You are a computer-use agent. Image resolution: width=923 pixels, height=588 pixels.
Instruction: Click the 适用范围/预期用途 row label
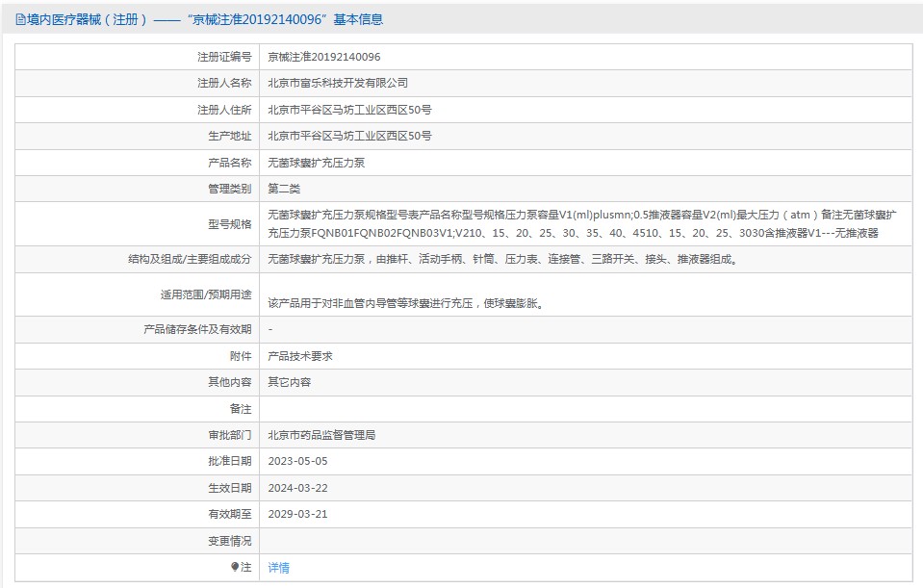click(206, 294)
